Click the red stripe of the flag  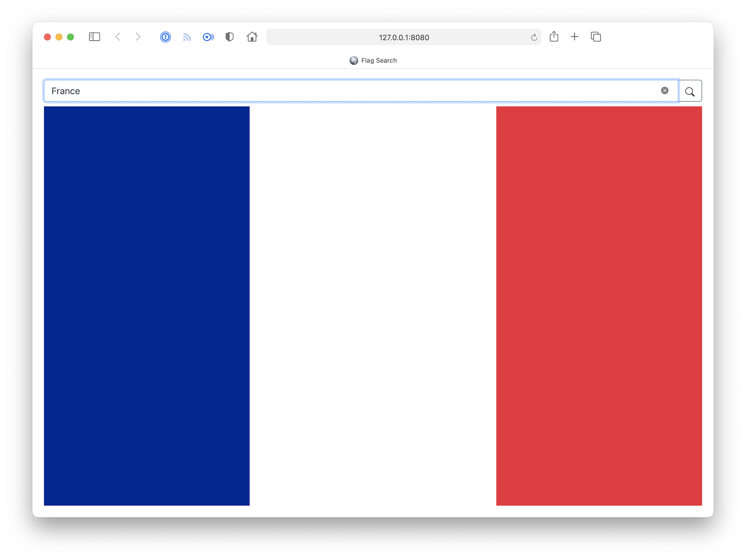599,306
